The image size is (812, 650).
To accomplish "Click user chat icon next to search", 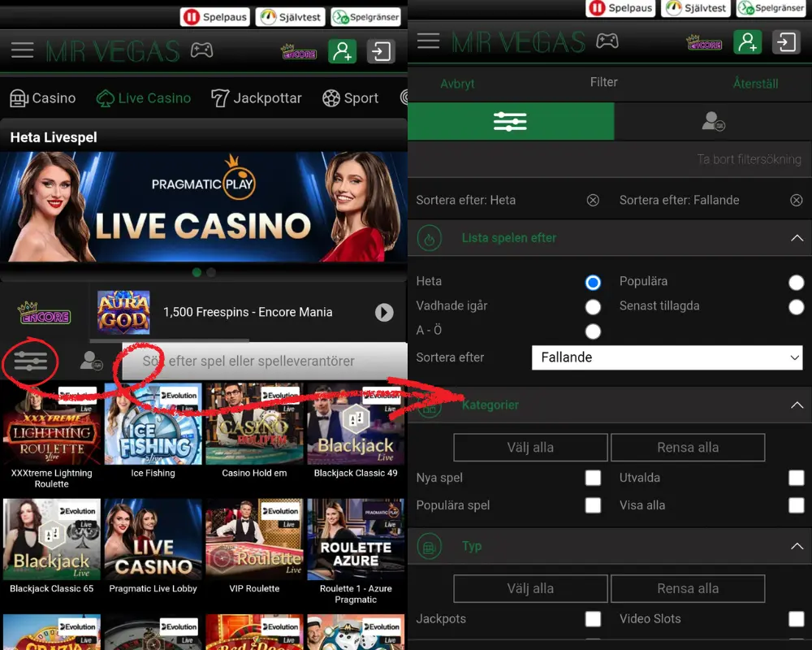I will coord(91,361).
